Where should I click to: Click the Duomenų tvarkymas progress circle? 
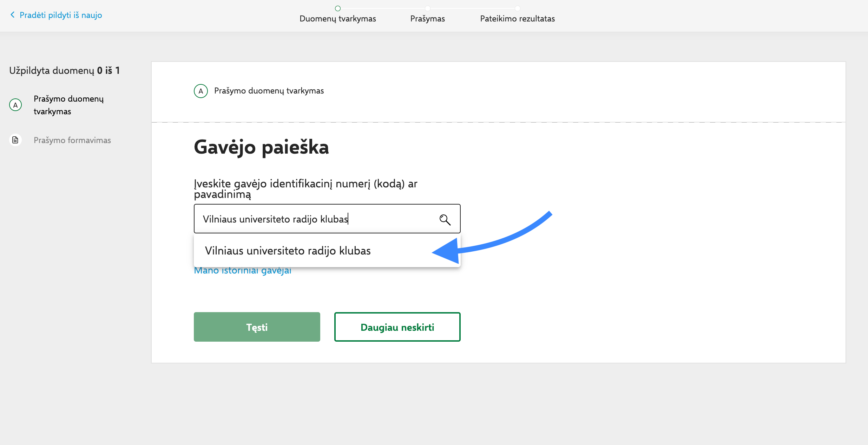[338, 8]
